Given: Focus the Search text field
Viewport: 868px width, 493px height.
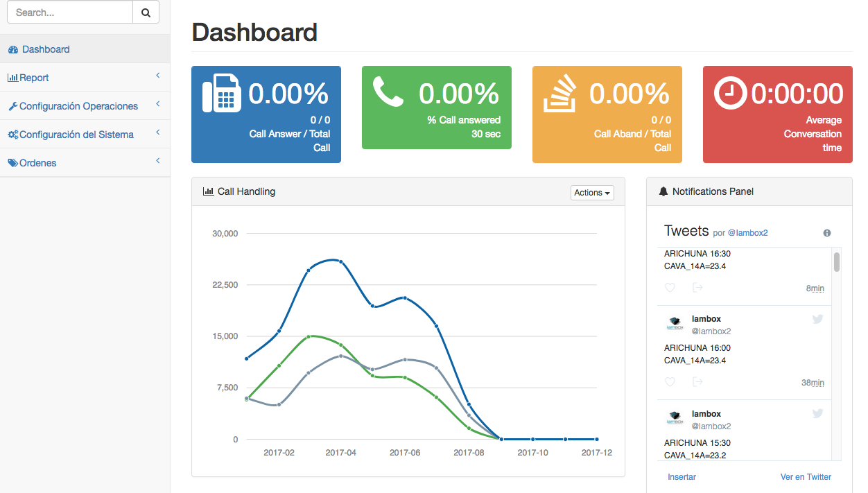Looking at the screenshot, I should tap(69, 12).
